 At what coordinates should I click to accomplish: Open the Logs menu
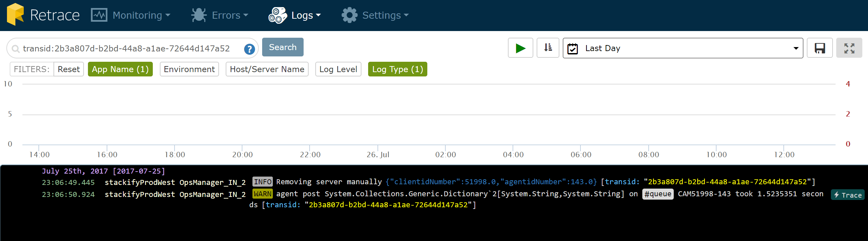pyautogui.click(x=306, y=15)
